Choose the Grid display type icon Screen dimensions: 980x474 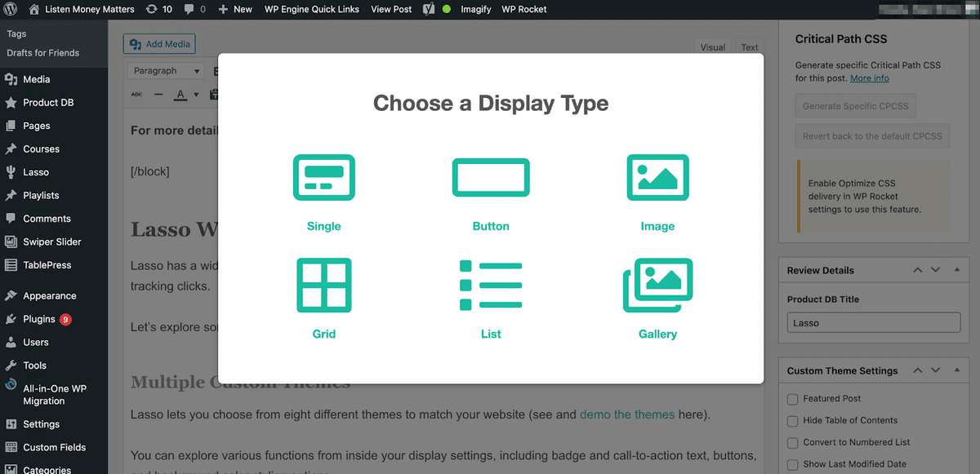(x=324, y=285)
